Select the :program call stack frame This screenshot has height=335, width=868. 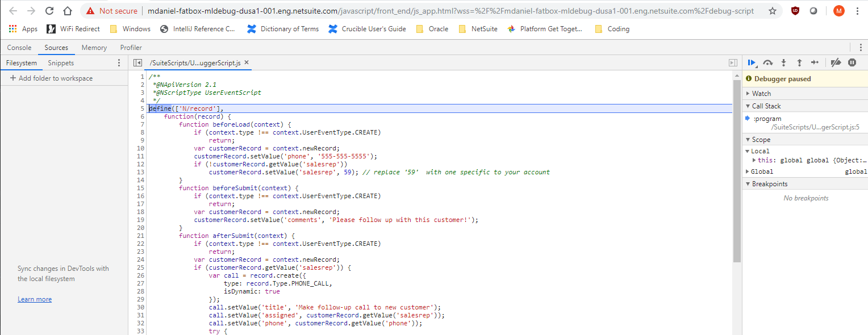pos(805,123)
